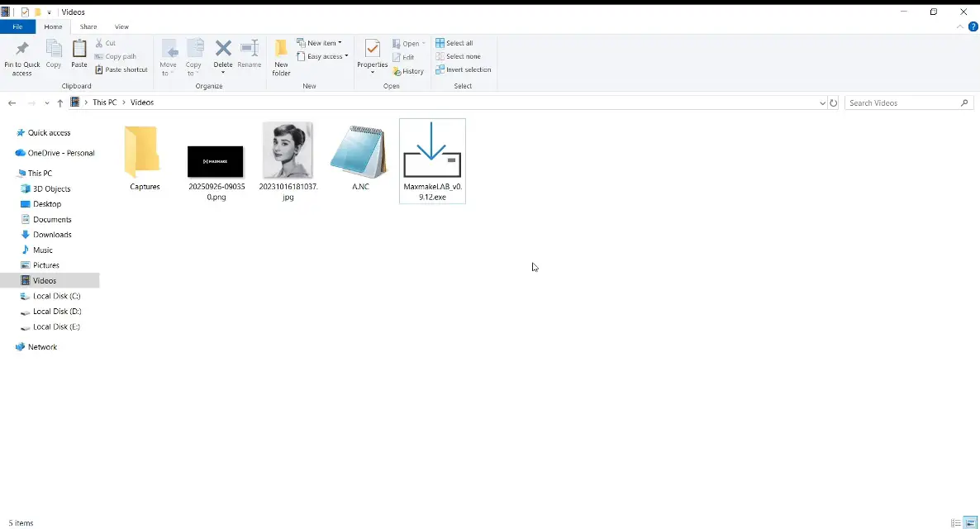Create a New folder using the ribbon icon
The width and height of the screenshot is (980, 529).
pos(281,56)
